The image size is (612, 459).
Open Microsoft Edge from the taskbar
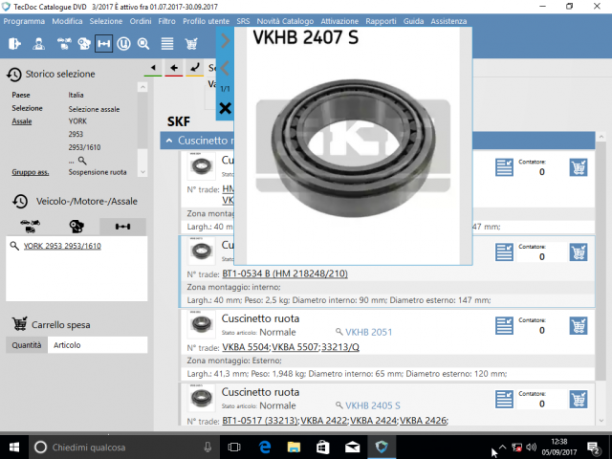pos(265,447)
